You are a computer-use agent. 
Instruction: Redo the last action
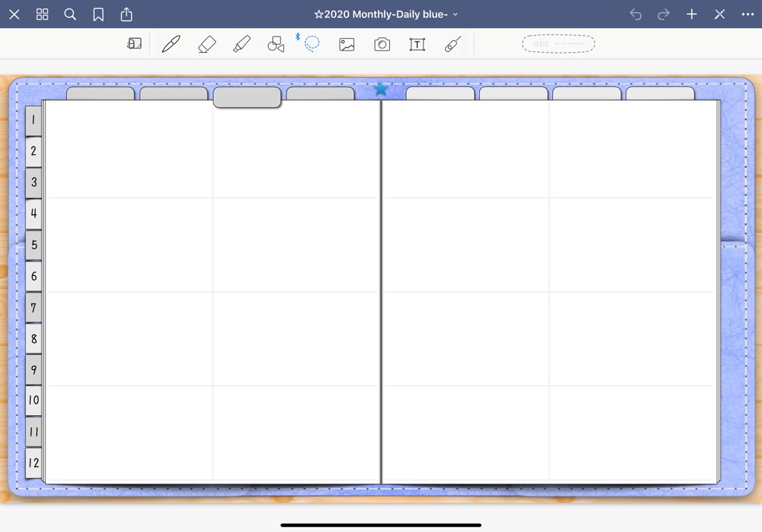point(663,15)
